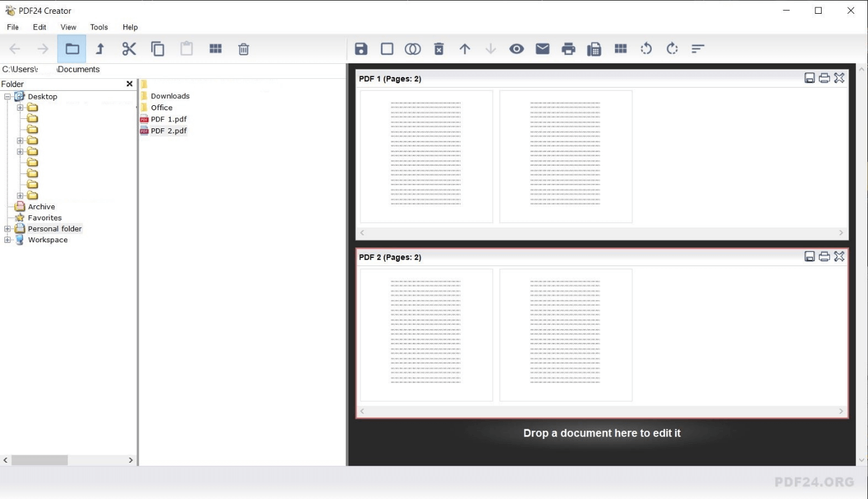Open the Tools menu
Viewport: 868px width, 499px height.
coord(99,27)
